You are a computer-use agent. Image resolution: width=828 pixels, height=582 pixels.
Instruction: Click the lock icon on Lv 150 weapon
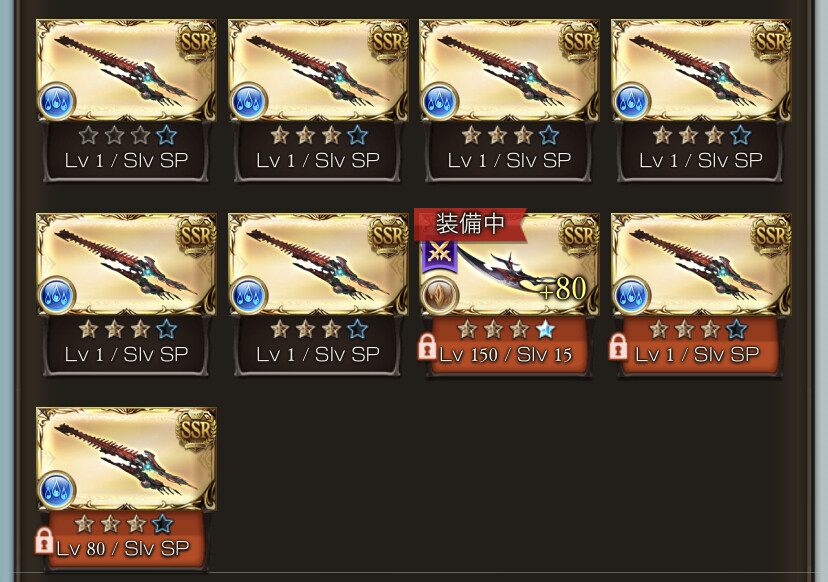427,347
